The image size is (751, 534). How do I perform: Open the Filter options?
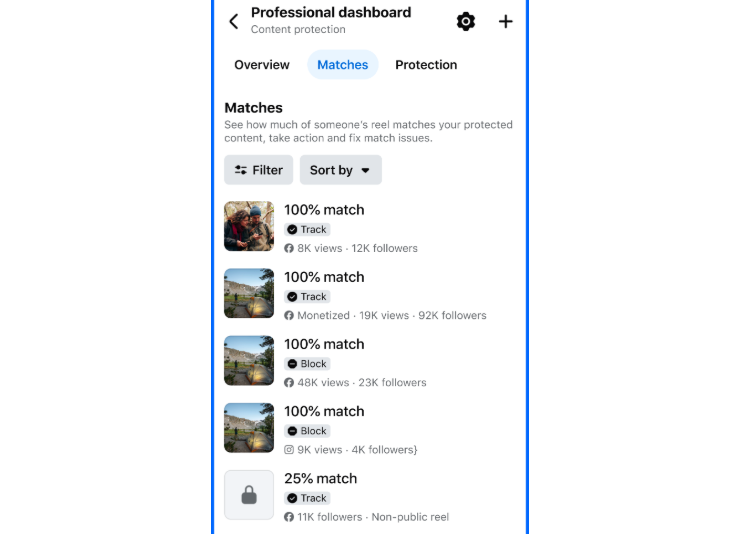259,170
